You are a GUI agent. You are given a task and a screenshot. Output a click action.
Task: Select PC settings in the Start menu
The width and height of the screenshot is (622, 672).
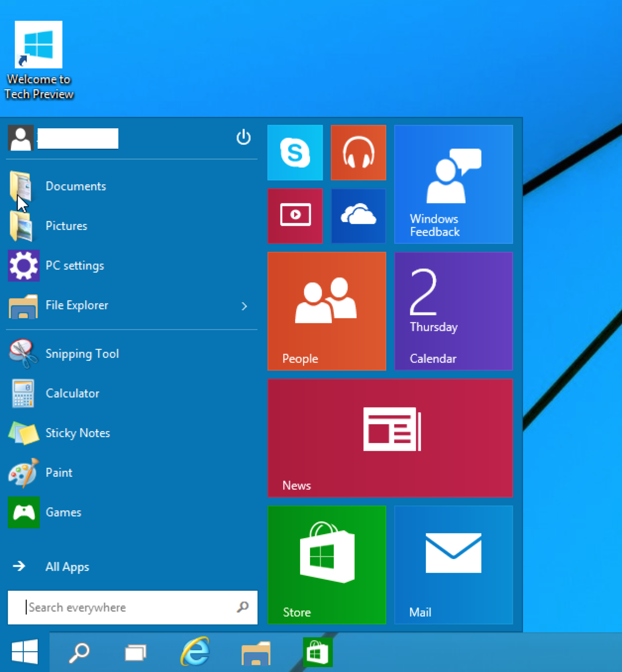[75, 265]
